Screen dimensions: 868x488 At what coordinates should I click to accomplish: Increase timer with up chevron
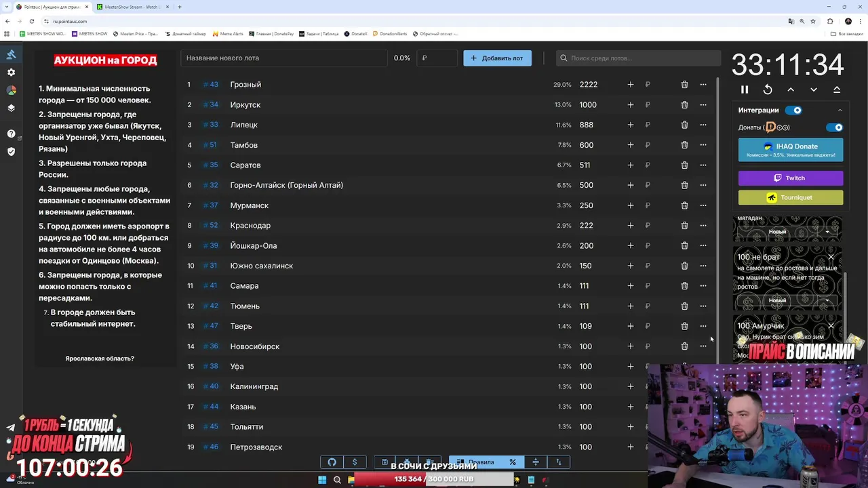click(791, 89)
